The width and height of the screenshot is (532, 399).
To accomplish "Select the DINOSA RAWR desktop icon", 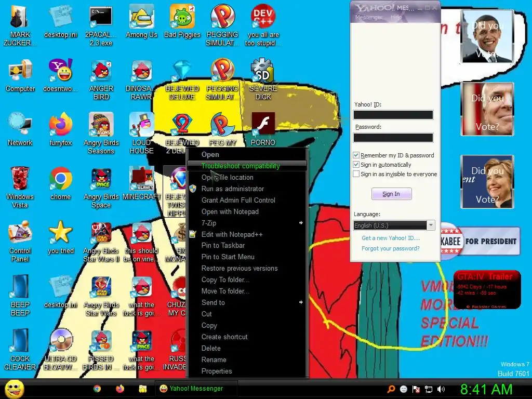I will (141, 79).
